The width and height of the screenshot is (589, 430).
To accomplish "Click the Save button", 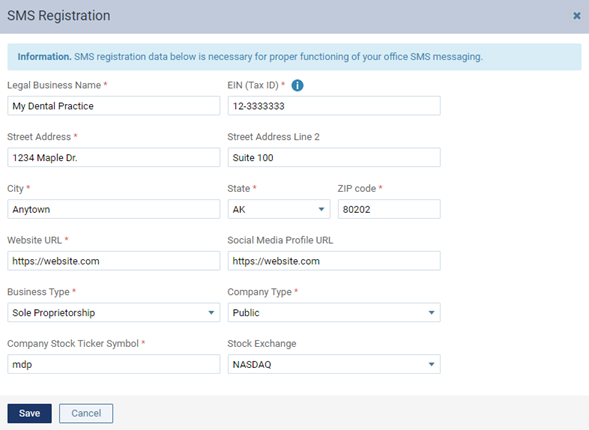I will 29,413.
